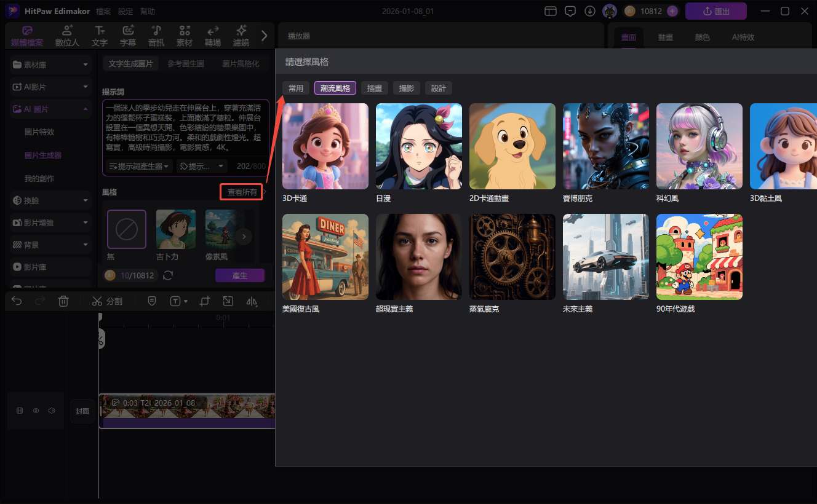
Task: Choose the 賽博朋克 style thumbnail
Action: (605, 146)
